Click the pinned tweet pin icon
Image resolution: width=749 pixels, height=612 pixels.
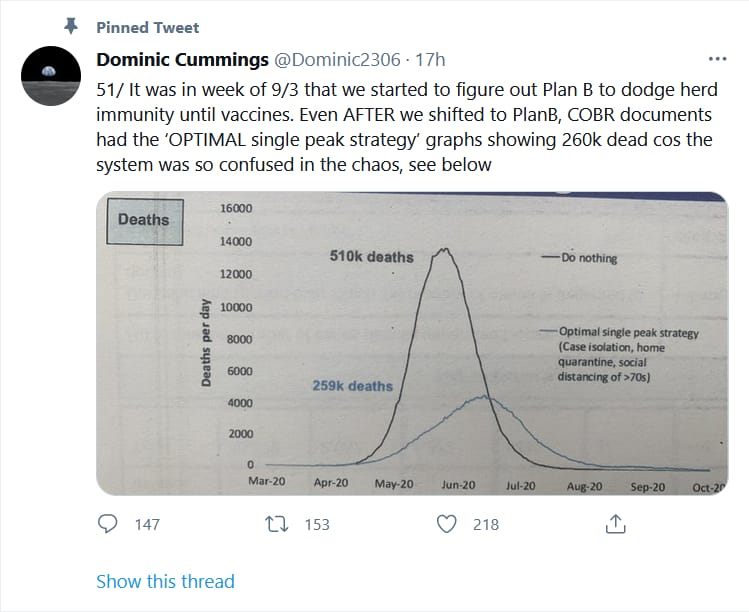click(71, 26)
